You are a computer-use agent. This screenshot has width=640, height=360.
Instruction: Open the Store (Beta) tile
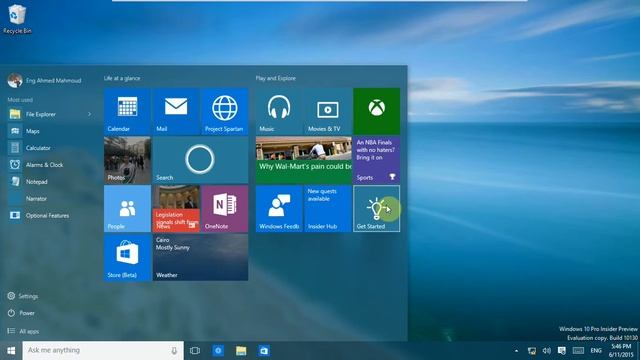pyautogui.click(x=127, y=257)
